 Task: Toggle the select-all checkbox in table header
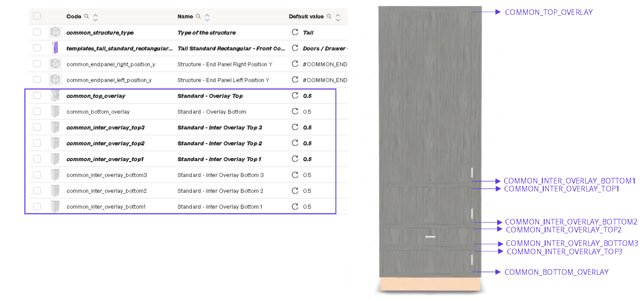click(x=37, y=16)
